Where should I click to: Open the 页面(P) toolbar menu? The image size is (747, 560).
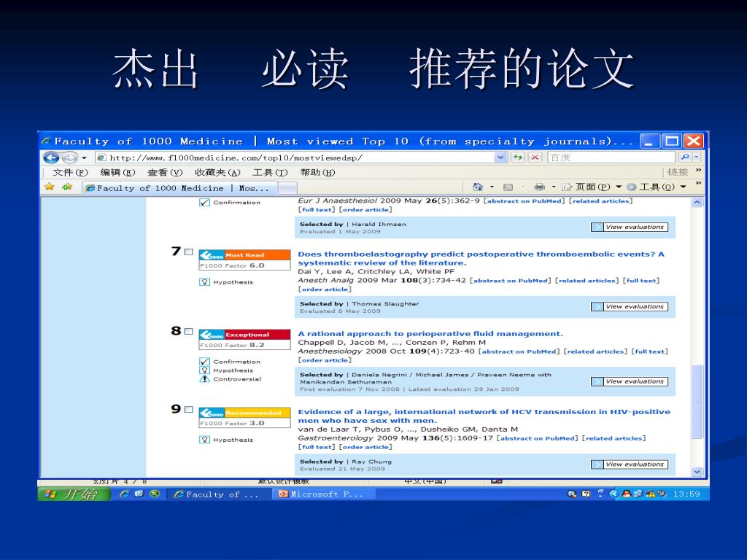tap(592, 187)
